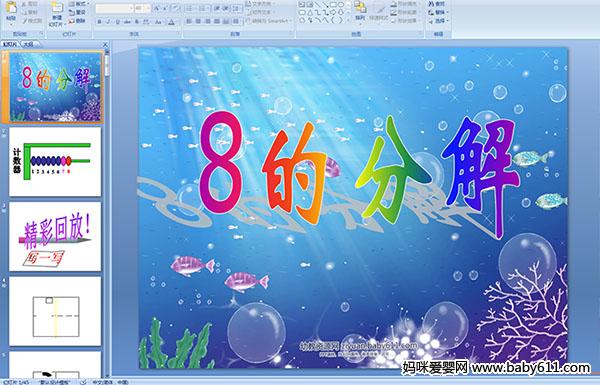This screenshot has width=600, height=385.
Task: Click the Reset slide icon
Action: point(77,13)
